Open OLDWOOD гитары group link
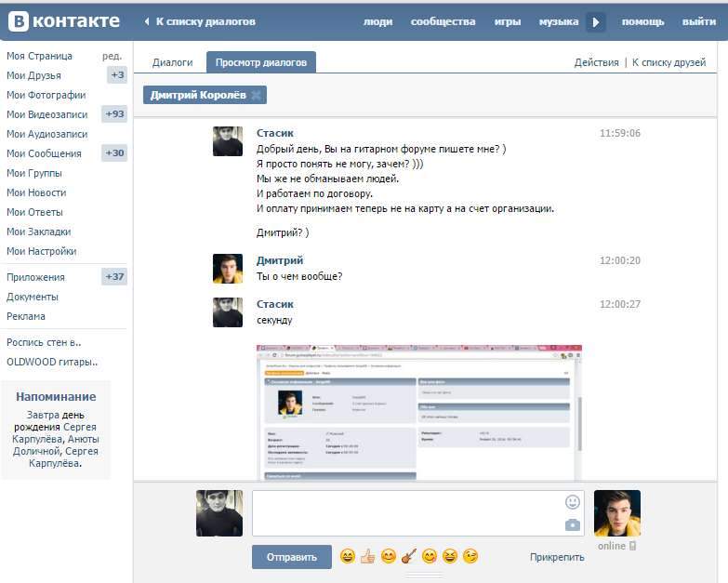Image resolution: width=728 pixels, height=583 pixels. click(x=52, y=362)
